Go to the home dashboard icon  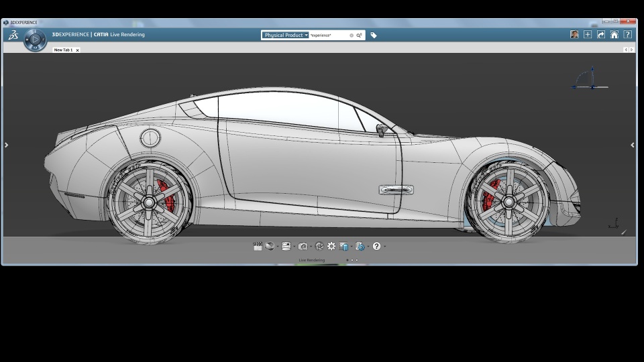(x=614, y=35)
